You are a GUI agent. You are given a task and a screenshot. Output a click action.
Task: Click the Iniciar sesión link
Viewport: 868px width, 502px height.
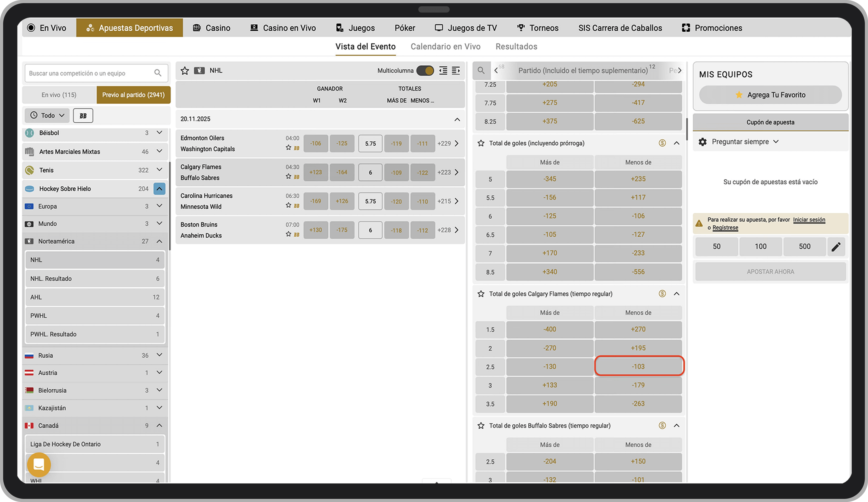pos(809,219)
